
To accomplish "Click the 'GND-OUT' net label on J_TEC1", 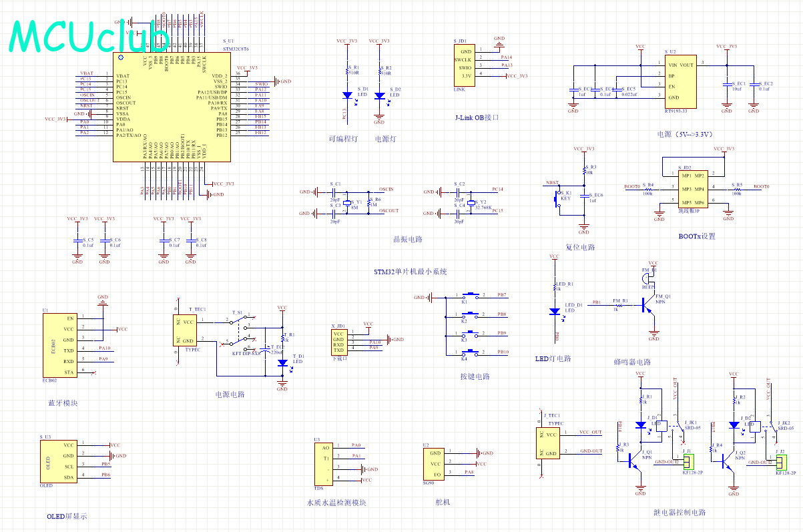I will [591, 451].
